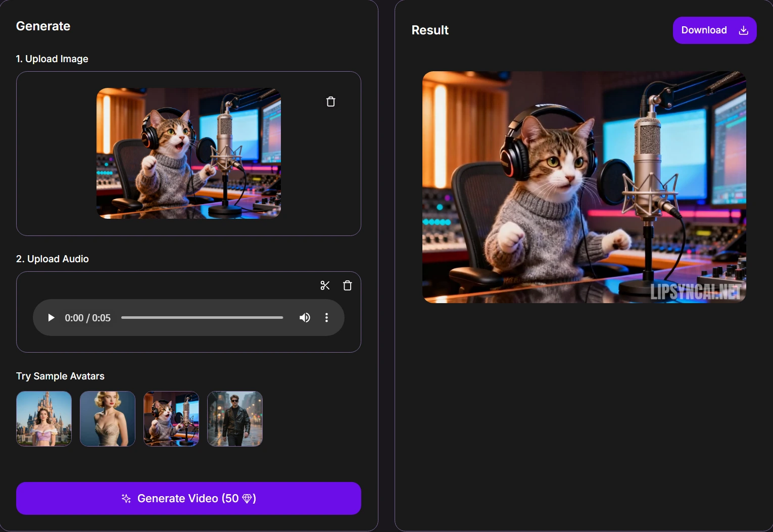Expand playback options from the kebab menu

(326, 317)
